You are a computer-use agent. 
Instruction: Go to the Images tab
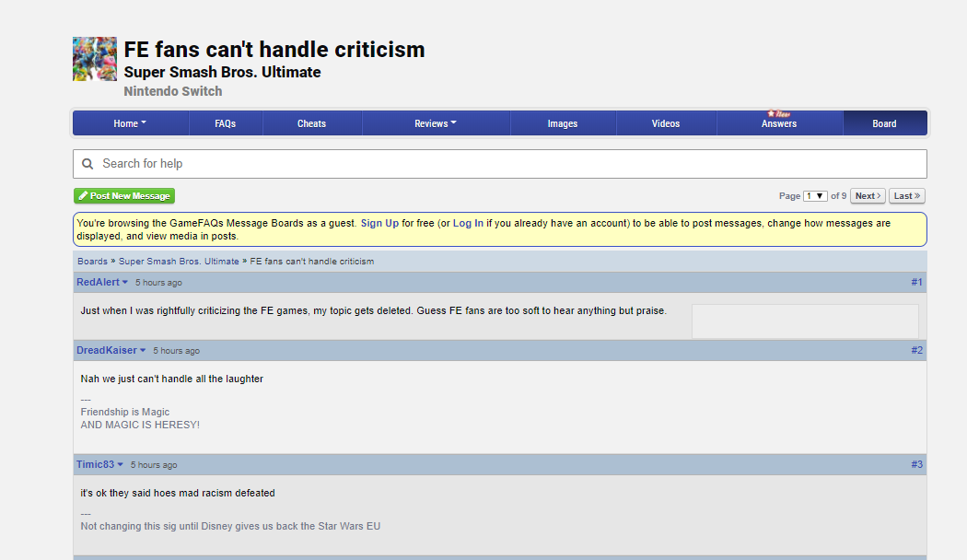563,123
